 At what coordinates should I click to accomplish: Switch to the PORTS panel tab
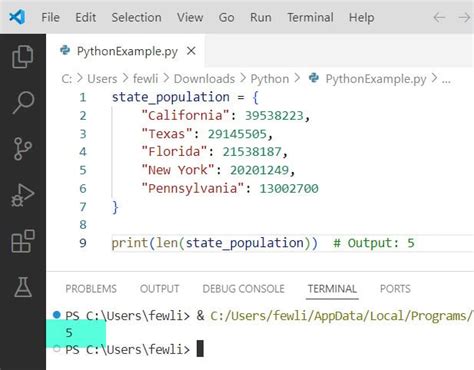[x=395, y=289]
